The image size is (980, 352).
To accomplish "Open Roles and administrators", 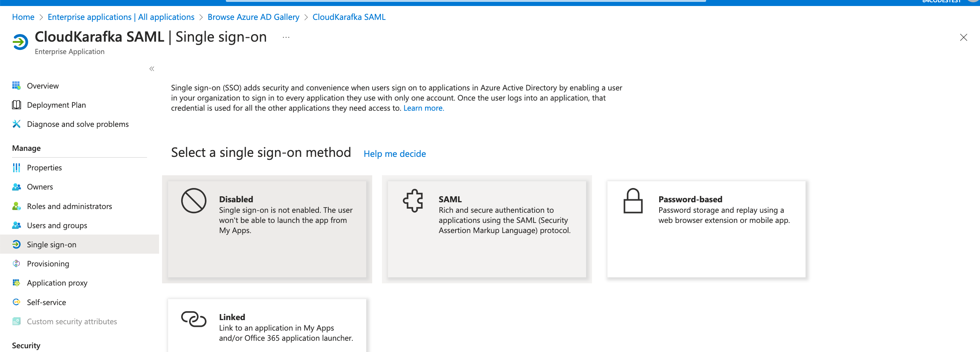I will tap(80, 206).
